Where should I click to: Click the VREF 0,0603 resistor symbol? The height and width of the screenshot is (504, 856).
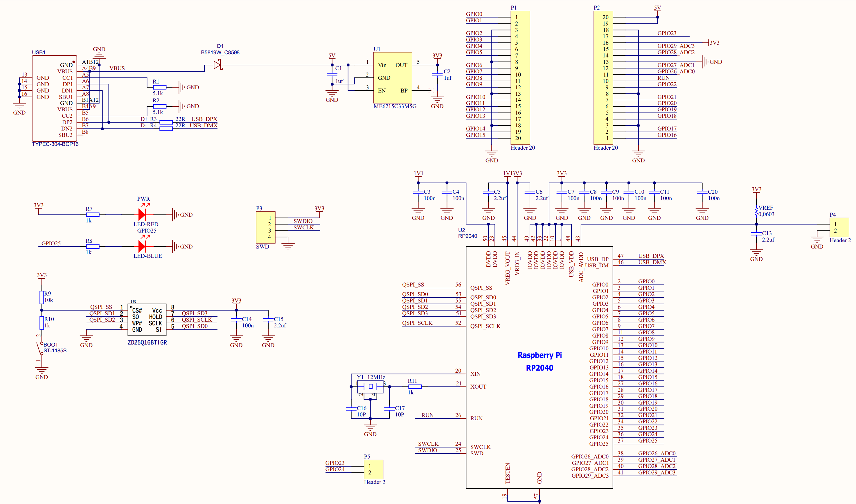tap(756, 211)
